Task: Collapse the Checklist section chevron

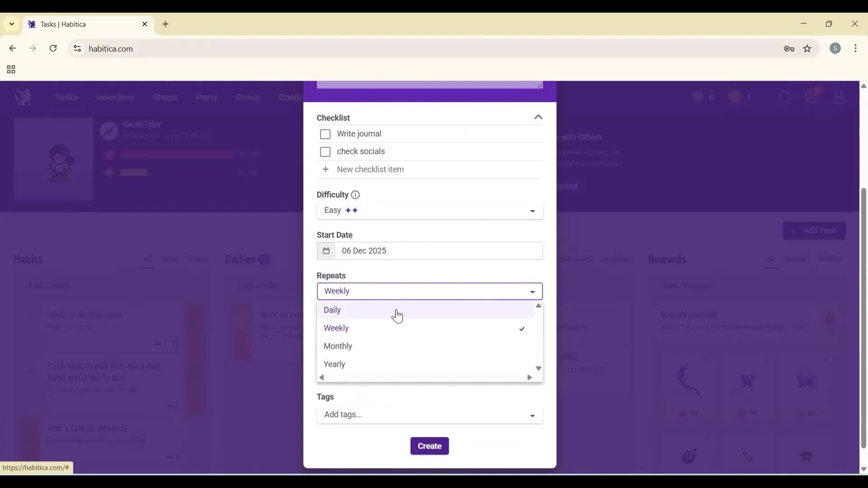Action: pos(538,117)
